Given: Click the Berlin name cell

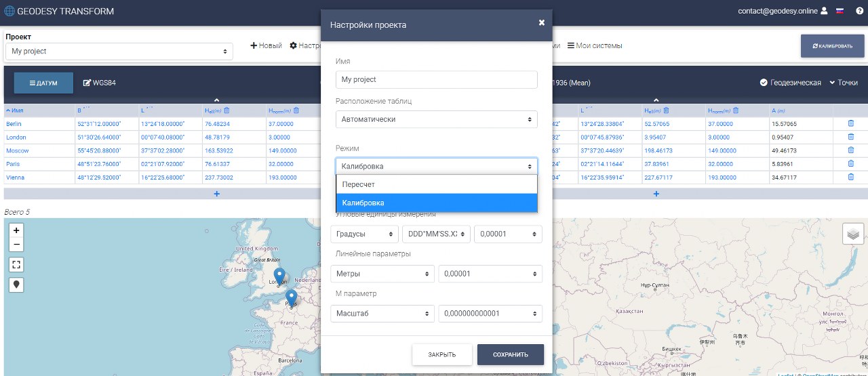Looking at the screenshot, I should point(39,123).
